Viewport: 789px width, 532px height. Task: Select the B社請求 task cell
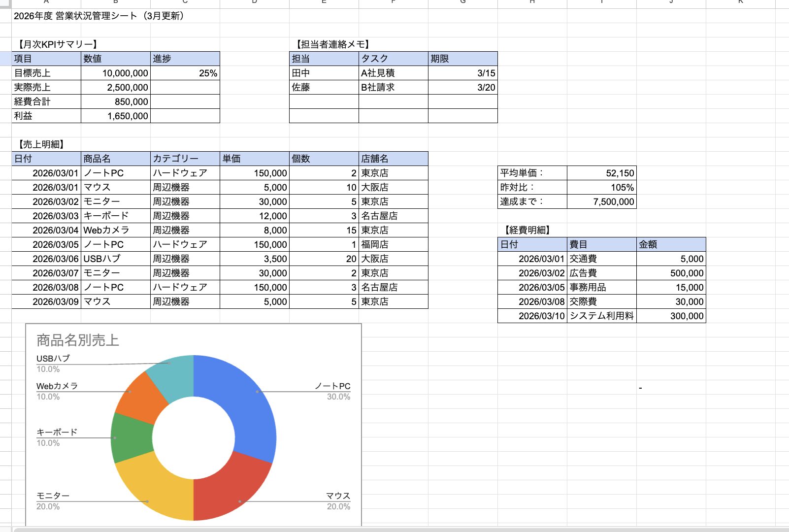(x=393, y=87)
